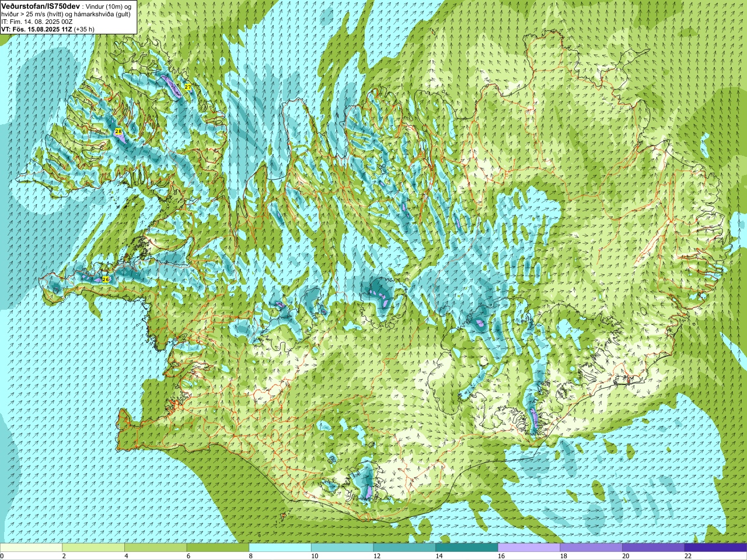Select the light purple 16–18 legend swatch
The width and height of the screenshot is (747, 560).
click(529, 548)
